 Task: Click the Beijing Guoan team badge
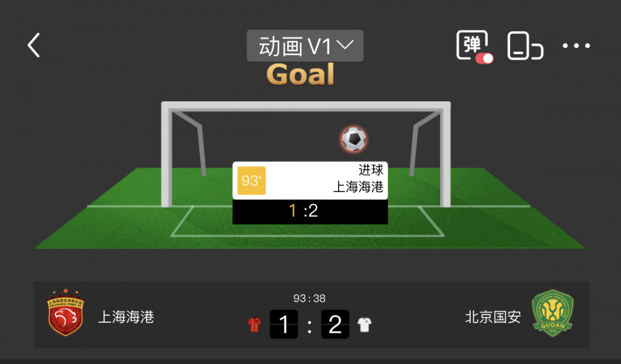pyautogui.click(x=553, y=313)
